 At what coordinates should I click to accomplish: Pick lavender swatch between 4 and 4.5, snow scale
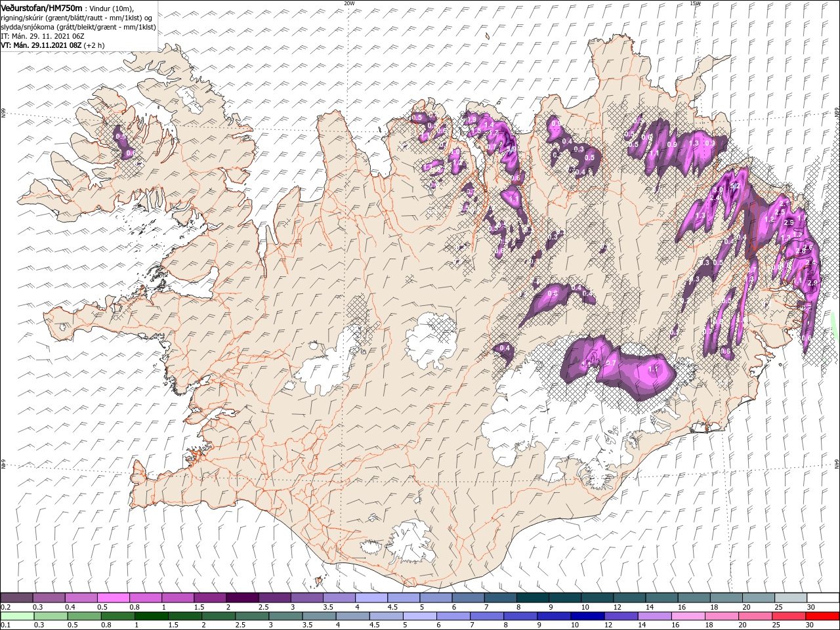pos(371,598)
